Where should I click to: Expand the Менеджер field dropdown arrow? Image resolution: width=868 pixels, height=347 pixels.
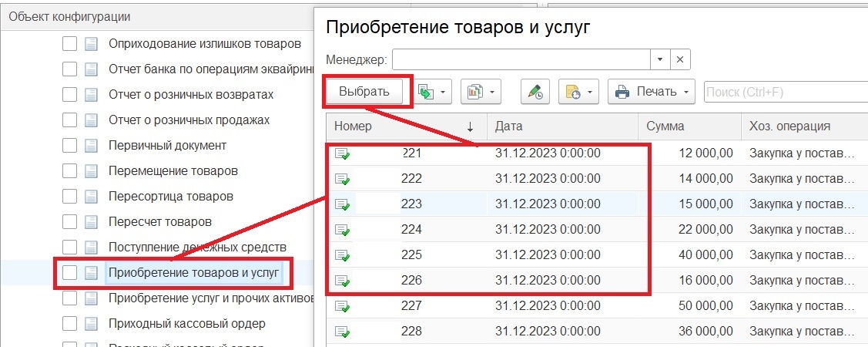pos(660,59)
